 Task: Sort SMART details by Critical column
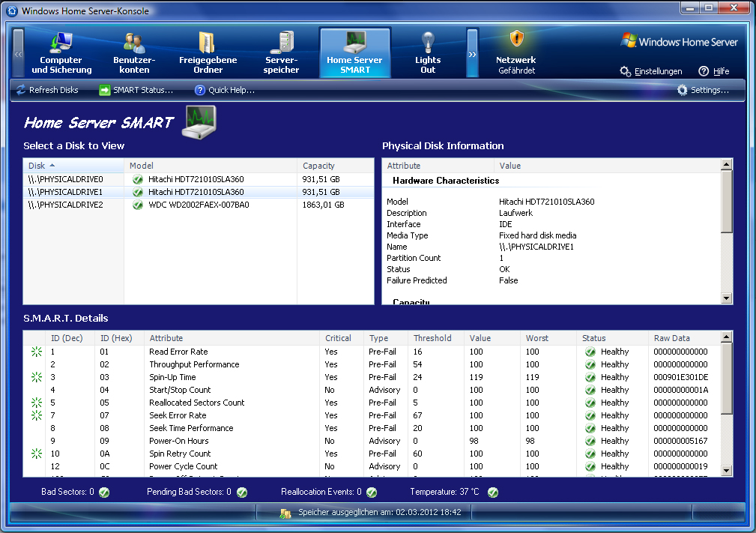click(342, 338)
